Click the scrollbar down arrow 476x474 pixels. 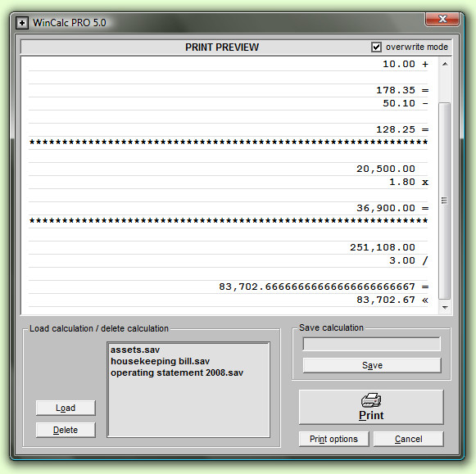(445, 308)
